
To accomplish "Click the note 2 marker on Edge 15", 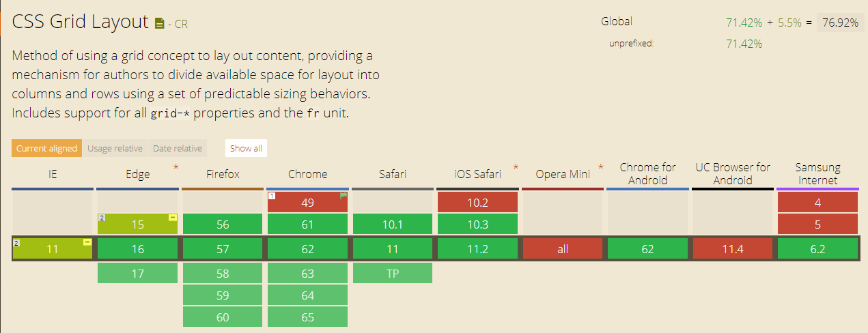I will tap(102, 218).
